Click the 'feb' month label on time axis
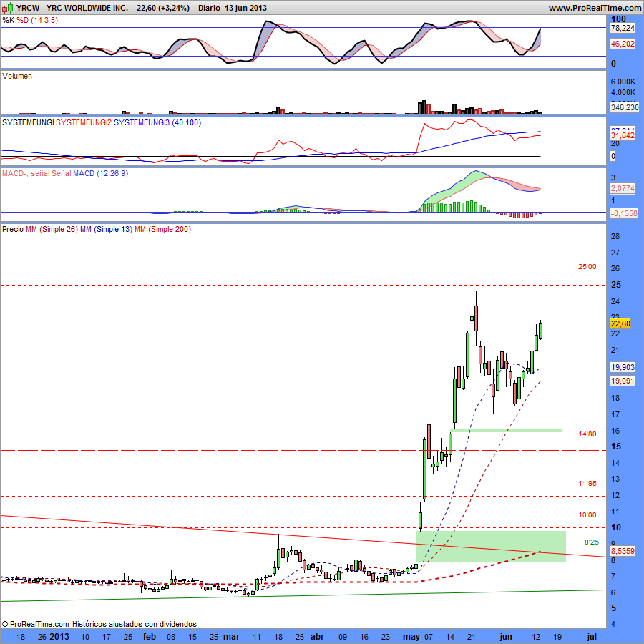The height and width of the screenshot is (644, 644). pos(149,637)
